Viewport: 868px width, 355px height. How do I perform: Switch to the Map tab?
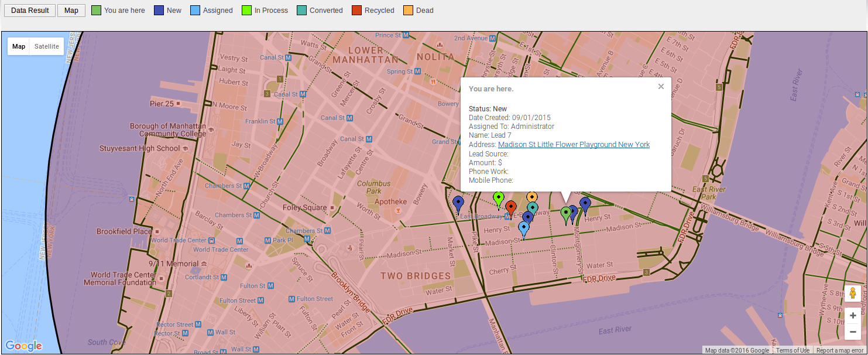(71, 11)
